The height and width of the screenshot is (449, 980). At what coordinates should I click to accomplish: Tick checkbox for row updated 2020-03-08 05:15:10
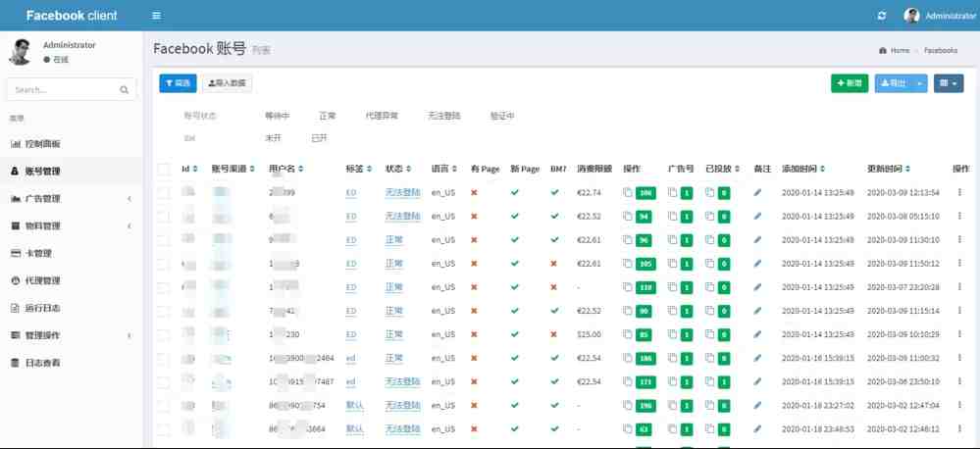pos(163,217)
